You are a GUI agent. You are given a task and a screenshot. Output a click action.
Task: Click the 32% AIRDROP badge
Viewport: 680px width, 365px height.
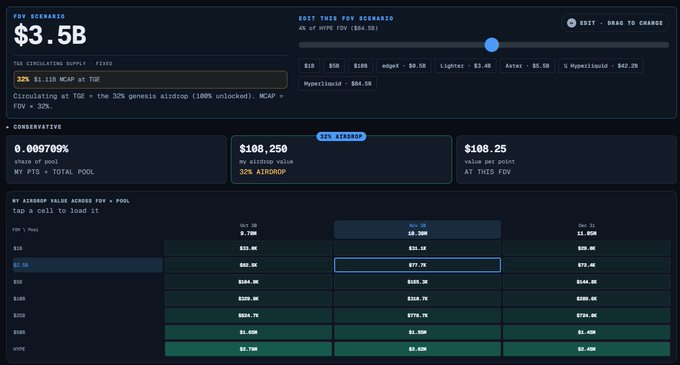coord(341,137)
